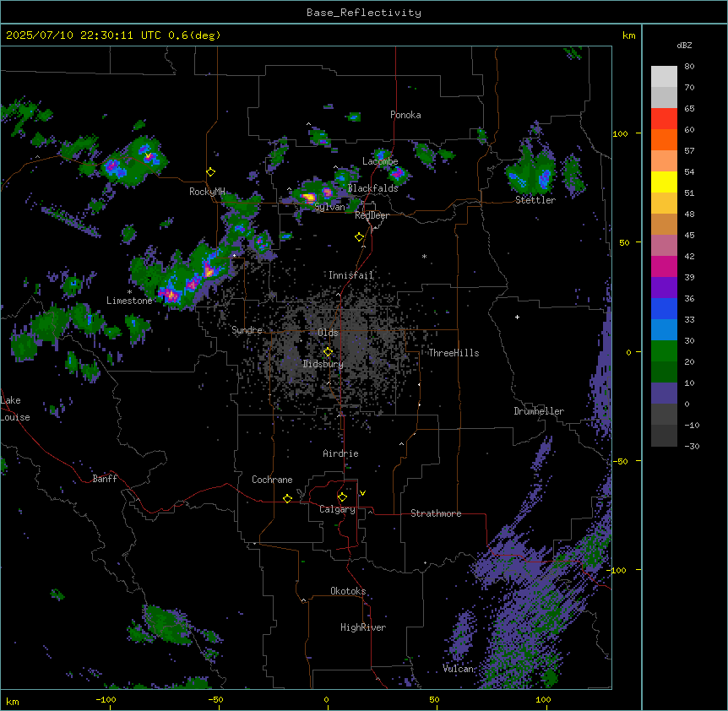
Task: Click the white plus marker west of Drumheller
Action: click(x=517, y=317)
